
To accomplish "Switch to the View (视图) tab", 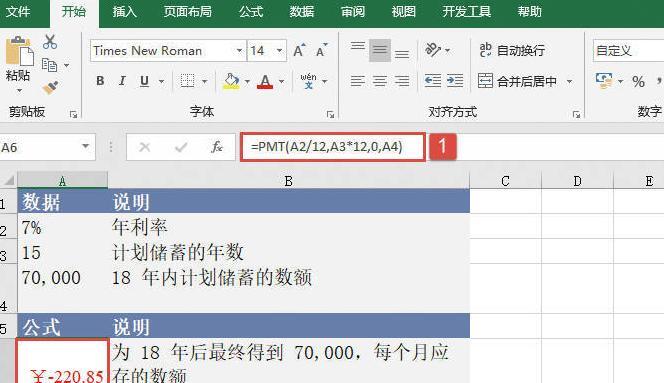I will click(x=404, y=11).
